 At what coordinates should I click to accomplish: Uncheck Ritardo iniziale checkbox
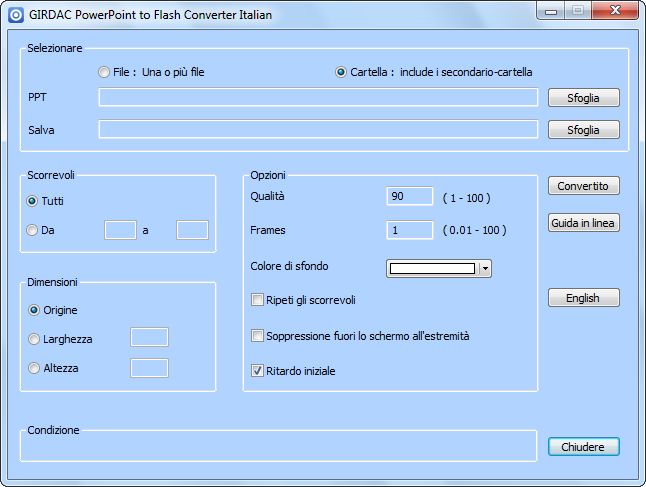pyautogui.click(x=257, y=371)
